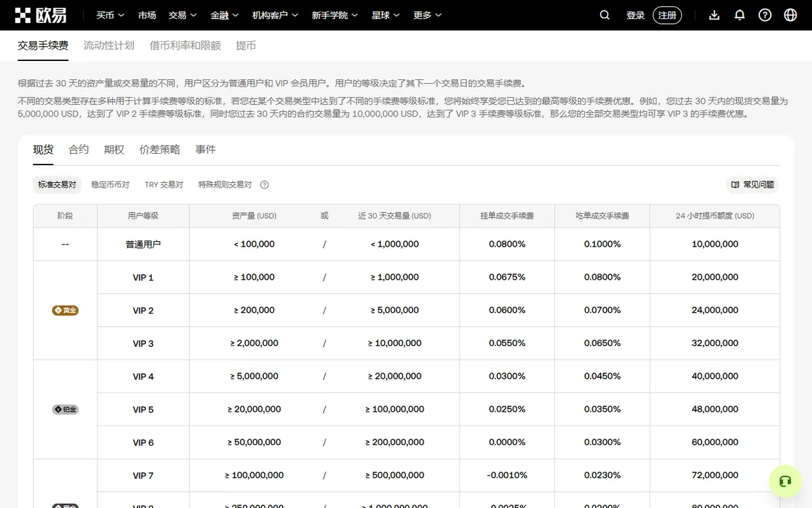Click the 资产量 (USD) column header
Screen dimensions: 812x508
click(254, 216)
